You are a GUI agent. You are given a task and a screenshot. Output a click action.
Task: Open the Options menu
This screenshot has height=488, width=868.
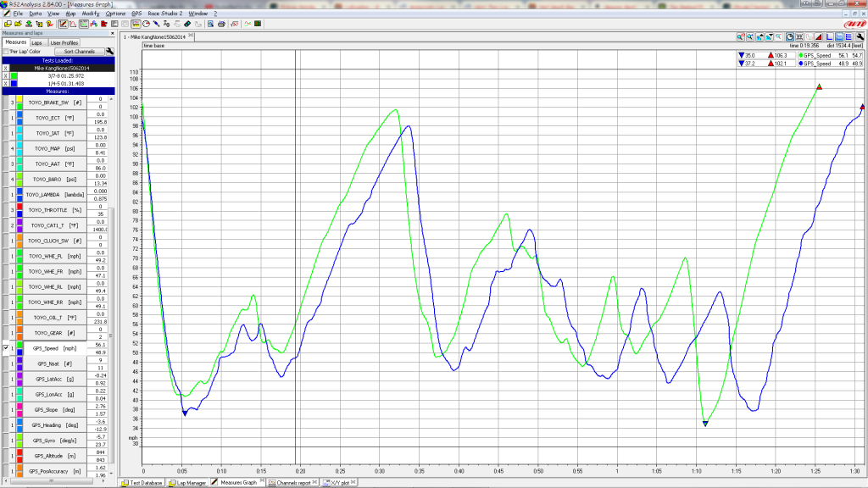(115, 14)
